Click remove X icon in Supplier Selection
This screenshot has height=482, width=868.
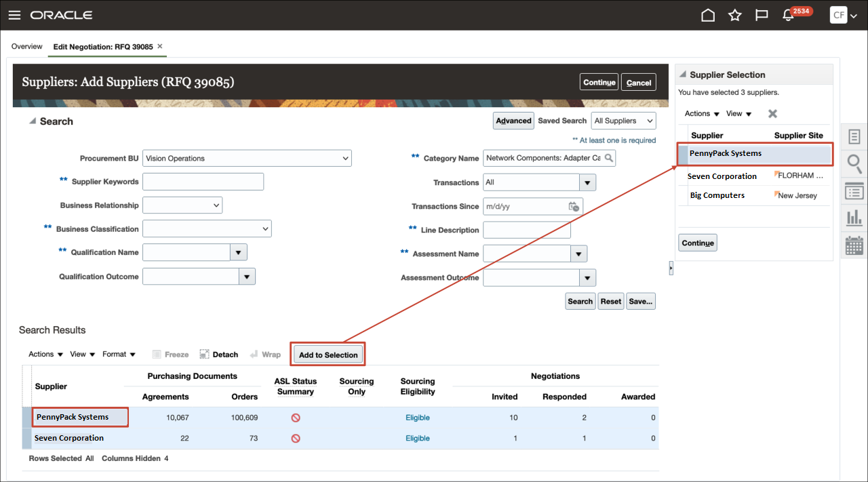tap(772, 114)
